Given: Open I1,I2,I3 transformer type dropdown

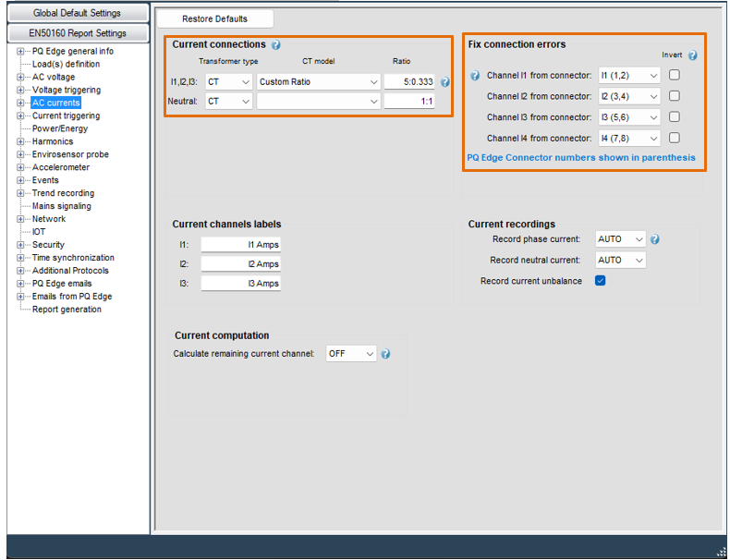Looking at the screenshot, I should 228,82.
